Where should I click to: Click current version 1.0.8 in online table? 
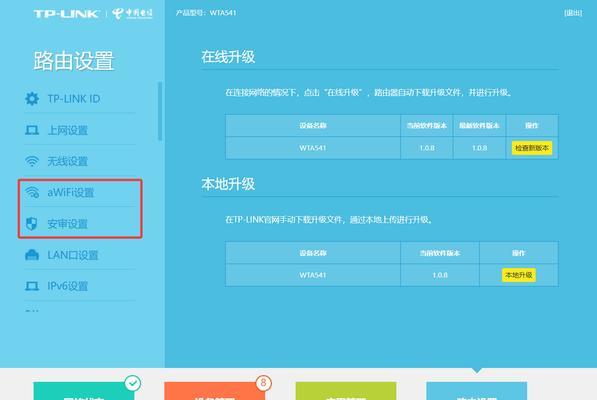coord(427,148)
